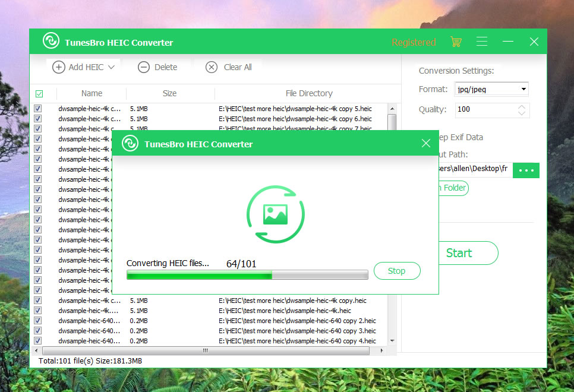This screenshot has height=392, width=574.
Task: Select the path ending 'dwsample-heic-4k copy.heic'
Action: point(292,301)
